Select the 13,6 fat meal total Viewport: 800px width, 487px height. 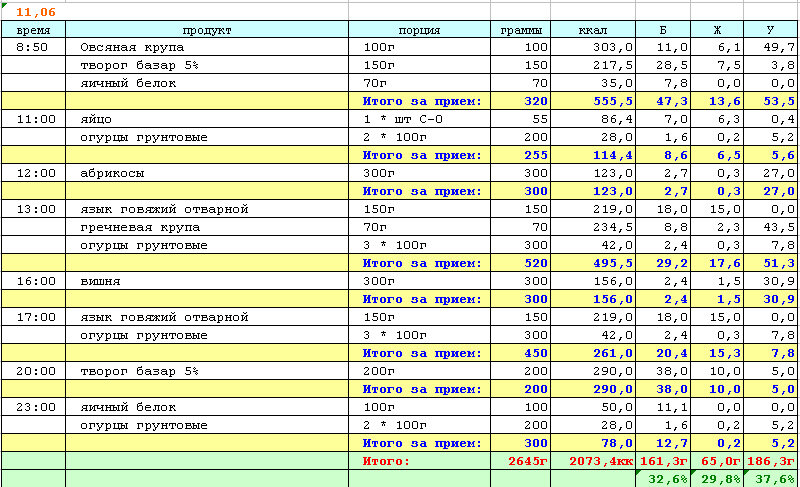pos(717,101)
